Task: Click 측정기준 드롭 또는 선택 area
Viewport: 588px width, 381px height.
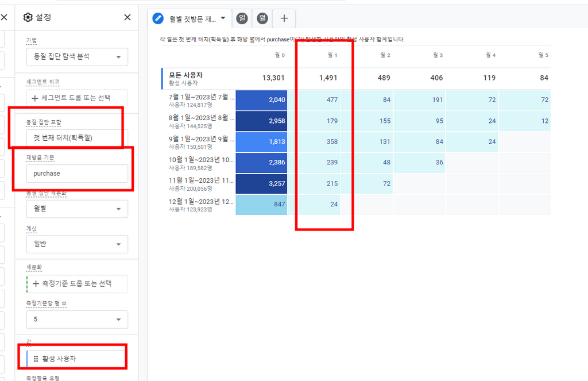Action: 77,284
